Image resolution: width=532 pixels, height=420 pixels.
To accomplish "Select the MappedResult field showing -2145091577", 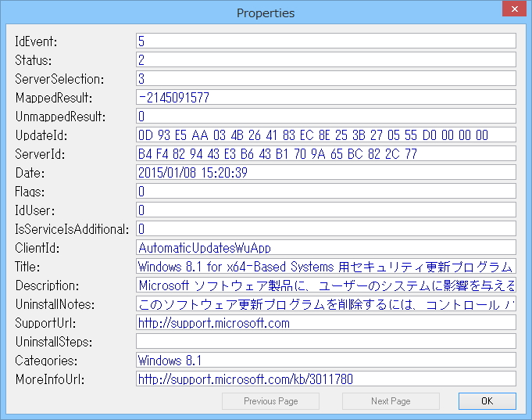I will pyautogui.click(x=326, y=97).
